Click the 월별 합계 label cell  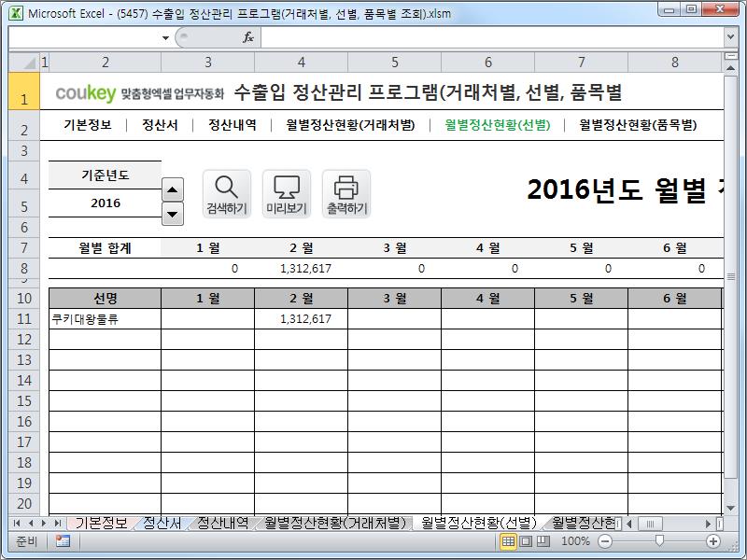[x=105, y=248]
